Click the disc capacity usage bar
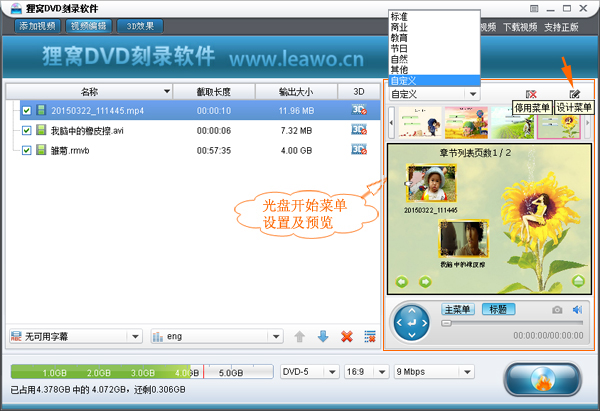600x411 pixels. coord(142,372)
